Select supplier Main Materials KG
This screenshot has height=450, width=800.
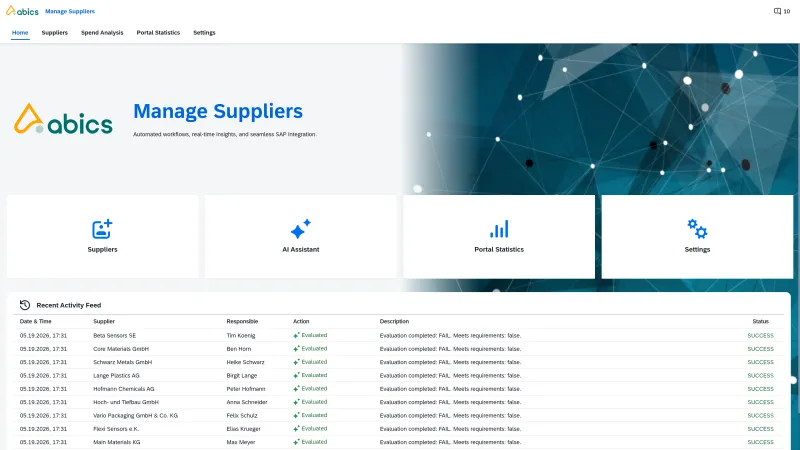tap(117, 442)
